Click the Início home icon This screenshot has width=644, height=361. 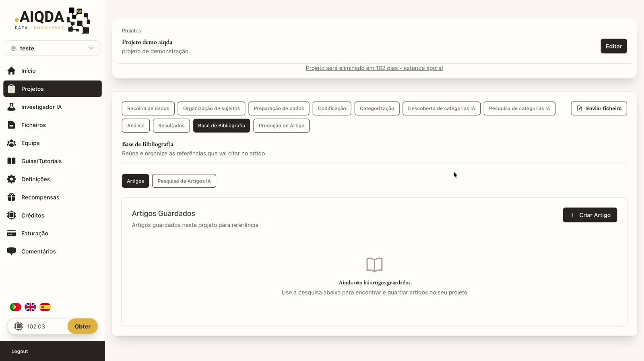pyautogui.click(x=11, y=71)
